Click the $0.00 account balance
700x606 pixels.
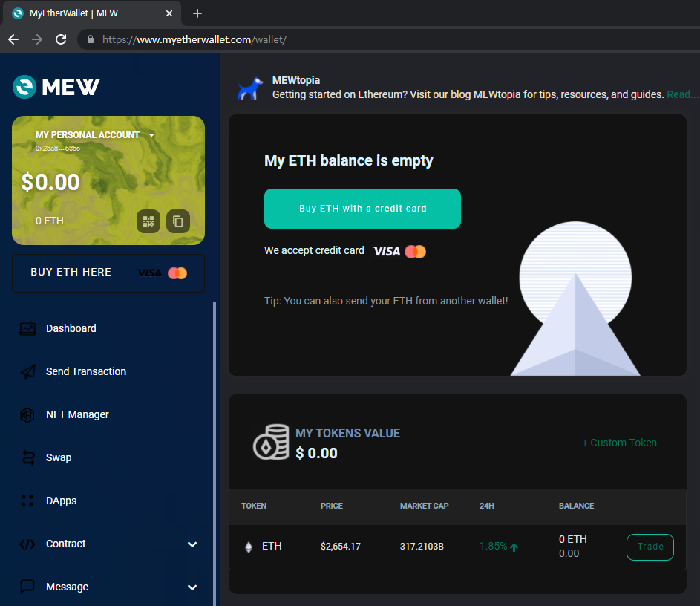coord(50,182)
